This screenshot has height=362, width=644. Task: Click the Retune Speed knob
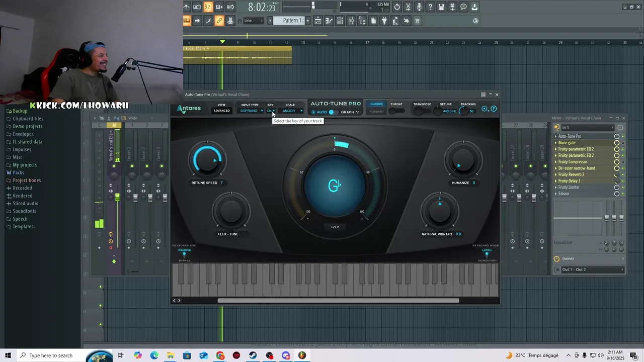tap(207, 160)
